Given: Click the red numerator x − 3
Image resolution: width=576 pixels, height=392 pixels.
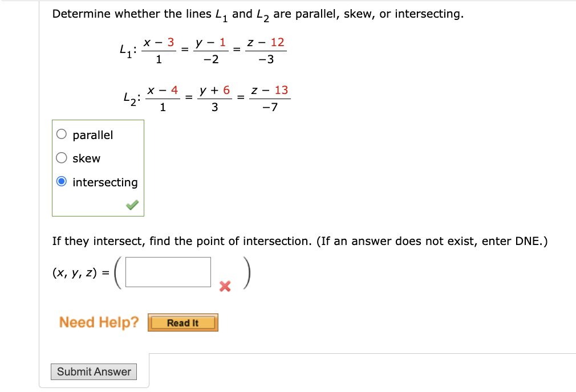Looking at the screenshot, I should (160, 42).
